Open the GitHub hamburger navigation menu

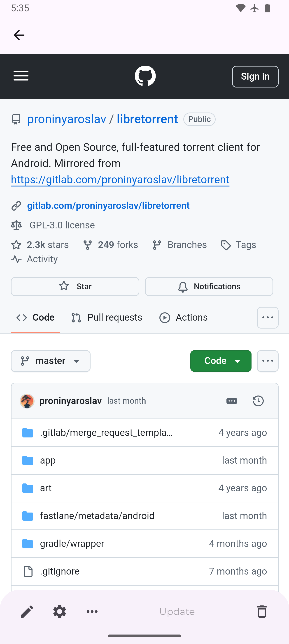point(21,76)
